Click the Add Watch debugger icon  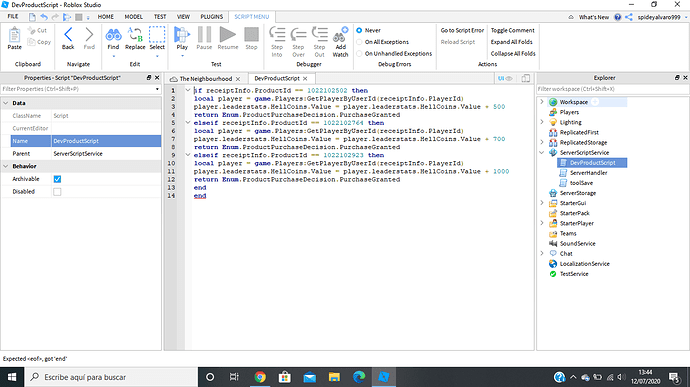coord(340,34)
